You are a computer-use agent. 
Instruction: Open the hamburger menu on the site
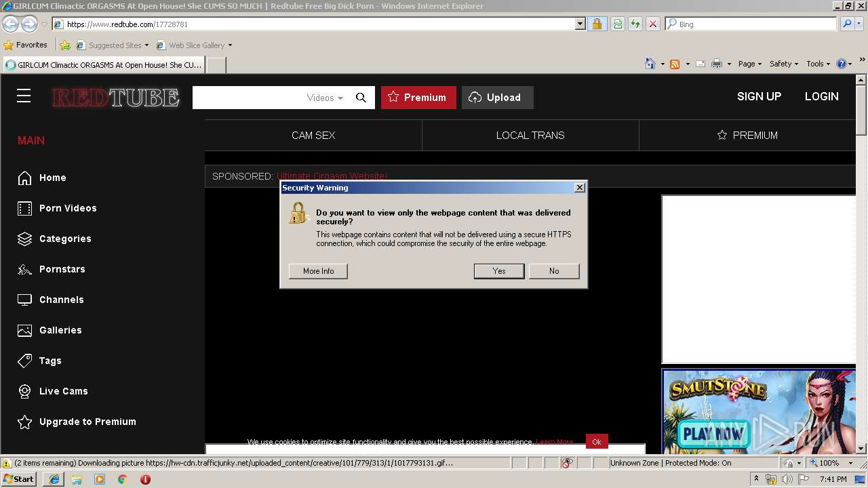[x=24, y=96]
